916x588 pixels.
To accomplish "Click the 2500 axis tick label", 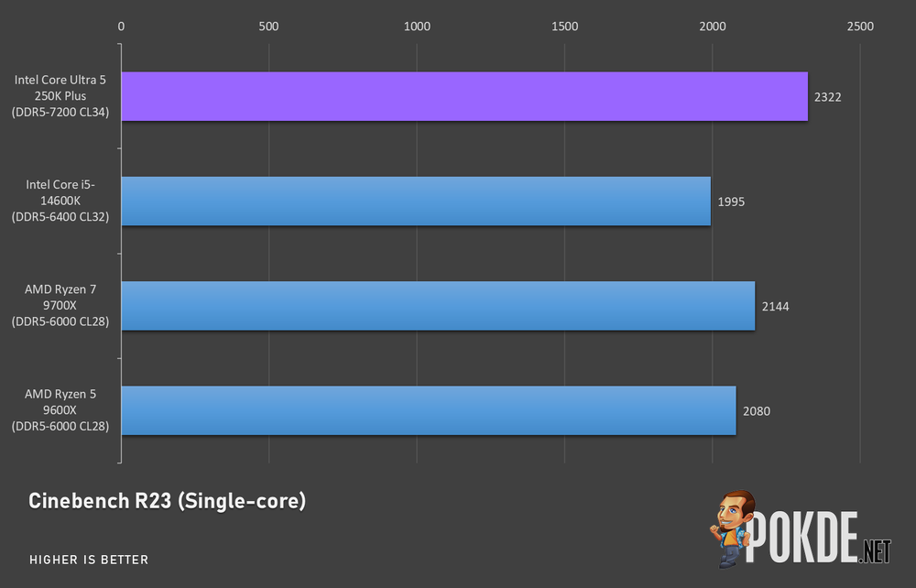I will 860,27.
